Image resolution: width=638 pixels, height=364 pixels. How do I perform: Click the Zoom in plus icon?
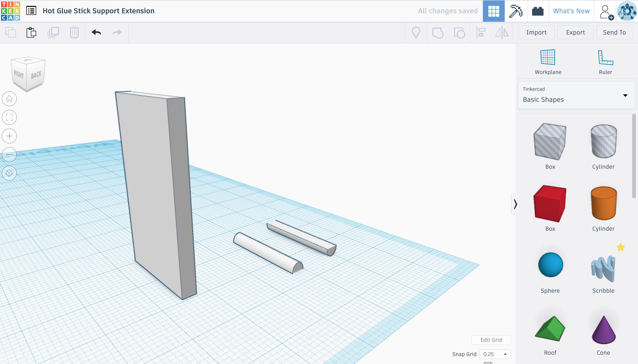pos(9,136)
